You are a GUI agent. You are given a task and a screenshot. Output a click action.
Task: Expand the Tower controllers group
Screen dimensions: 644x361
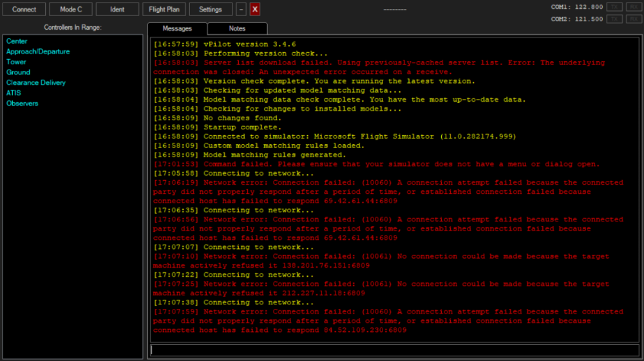16,62
